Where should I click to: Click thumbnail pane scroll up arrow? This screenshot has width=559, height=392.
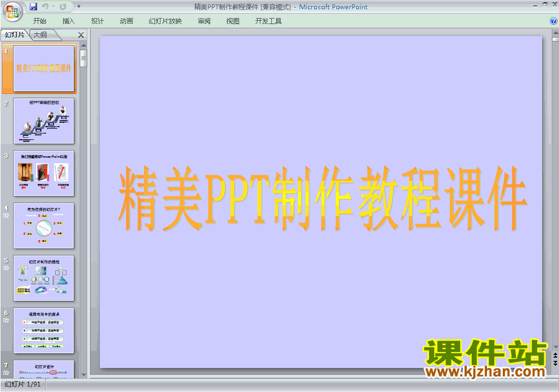coord(84,46)
